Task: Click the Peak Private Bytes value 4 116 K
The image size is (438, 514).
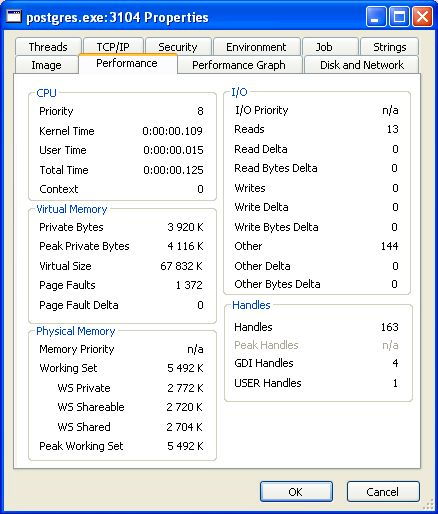Action: [x=185, y=246]
